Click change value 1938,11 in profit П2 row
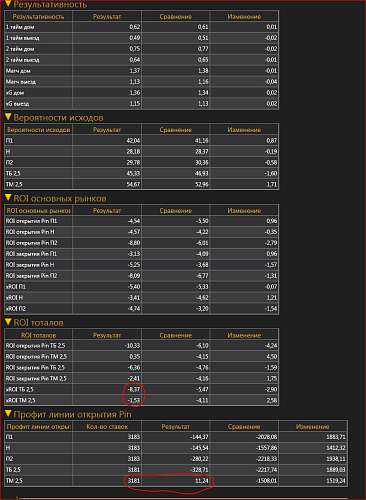Image resolution: width=366 pixels, height=500 pixels. 336,459
